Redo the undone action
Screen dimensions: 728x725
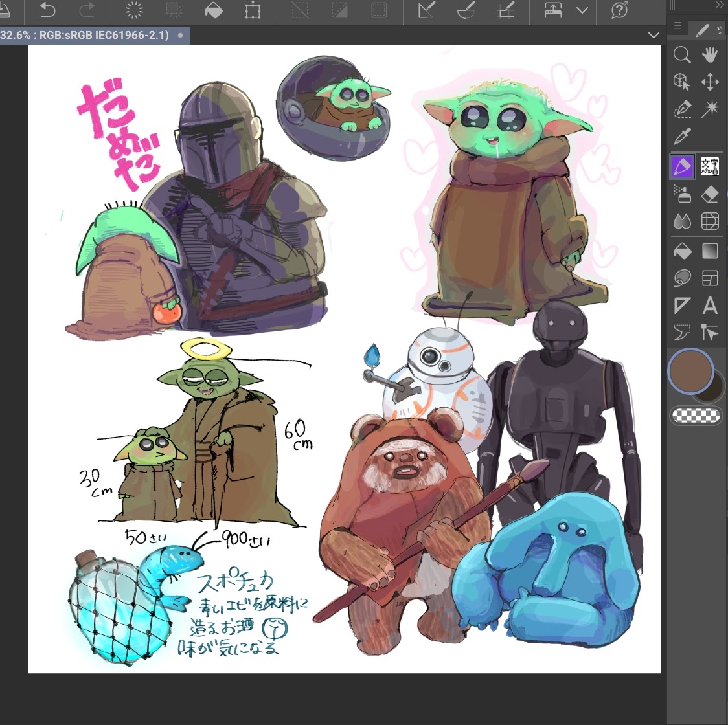pyautogui.click(x=86, y=10)
